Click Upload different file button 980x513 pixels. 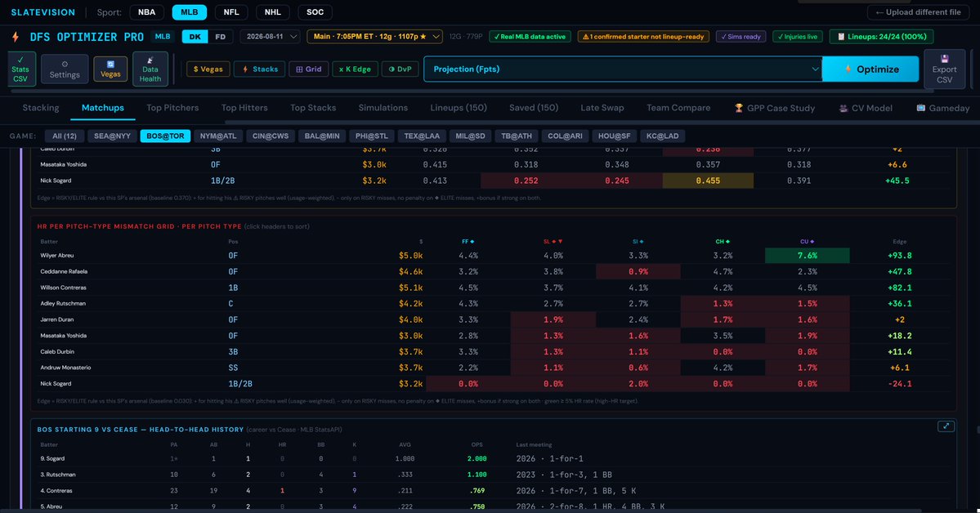click(x=918, y=12)
